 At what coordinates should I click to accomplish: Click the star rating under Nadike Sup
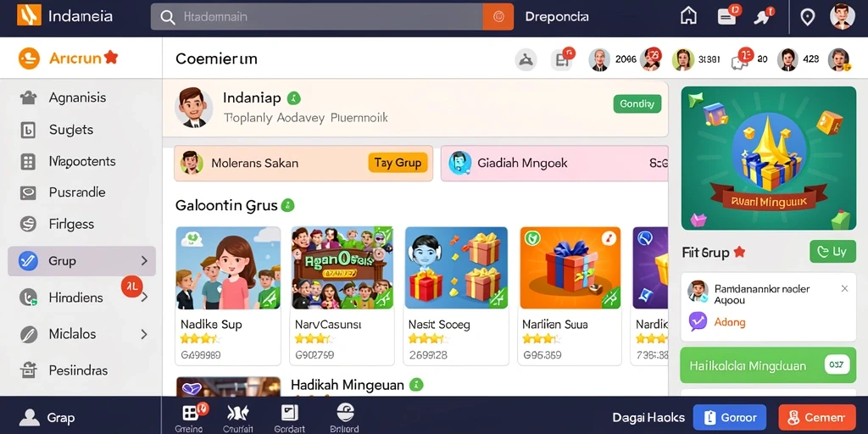click(x=199, y=339)
